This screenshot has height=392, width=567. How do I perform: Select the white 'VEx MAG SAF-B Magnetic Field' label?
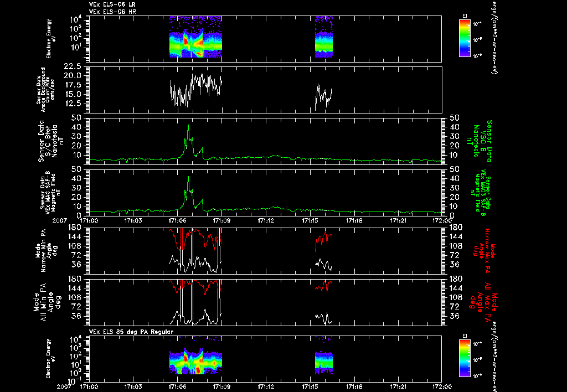tap(50, 192)
